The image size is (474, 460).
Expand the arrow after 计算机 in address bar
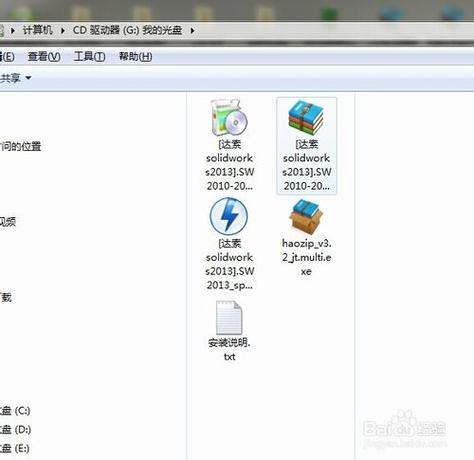coord(63,31)
